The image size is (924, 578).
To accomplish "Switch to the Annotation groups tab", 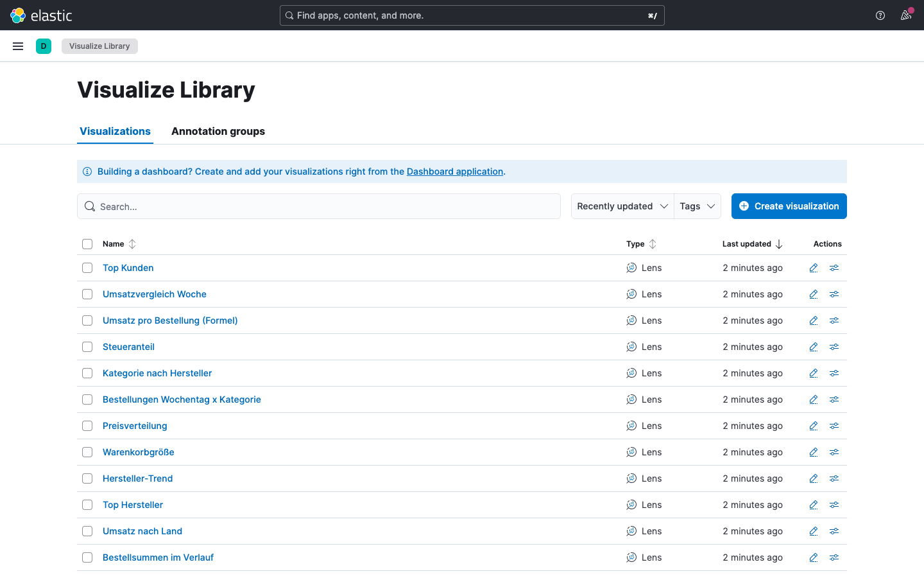I will click(218, 131).
